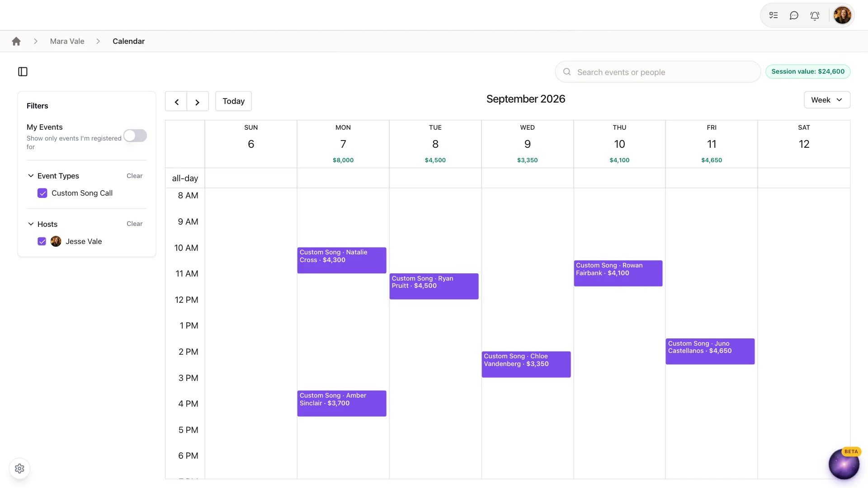Open Juno Castellanos $4,650 event
This screenshot has width=868, height=488.
tap(710, 352)
